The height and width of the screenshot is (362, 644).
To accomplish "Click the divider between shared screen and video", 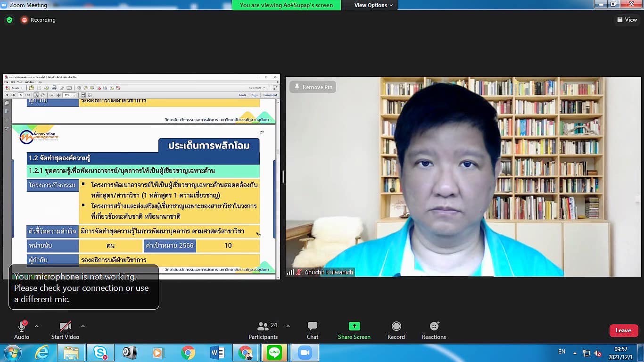I will pyautogui.click(x=283, y=177).
